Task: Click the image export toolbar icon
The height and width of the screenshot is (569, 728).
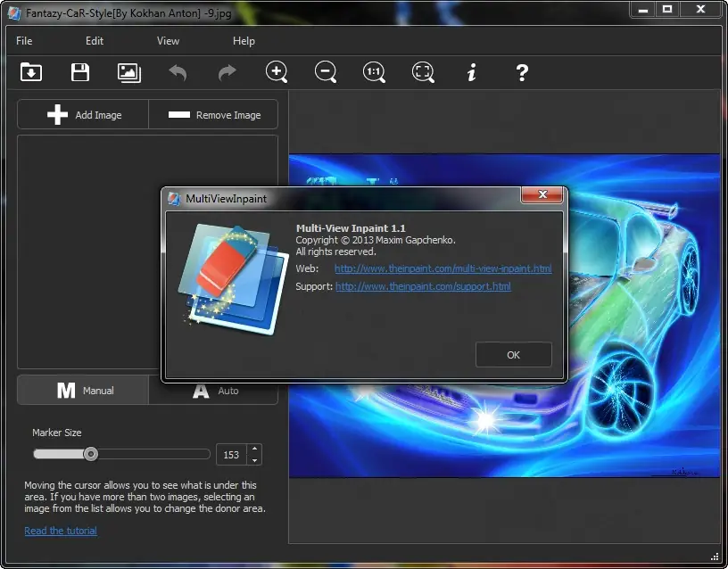Action: click(128, 72)
